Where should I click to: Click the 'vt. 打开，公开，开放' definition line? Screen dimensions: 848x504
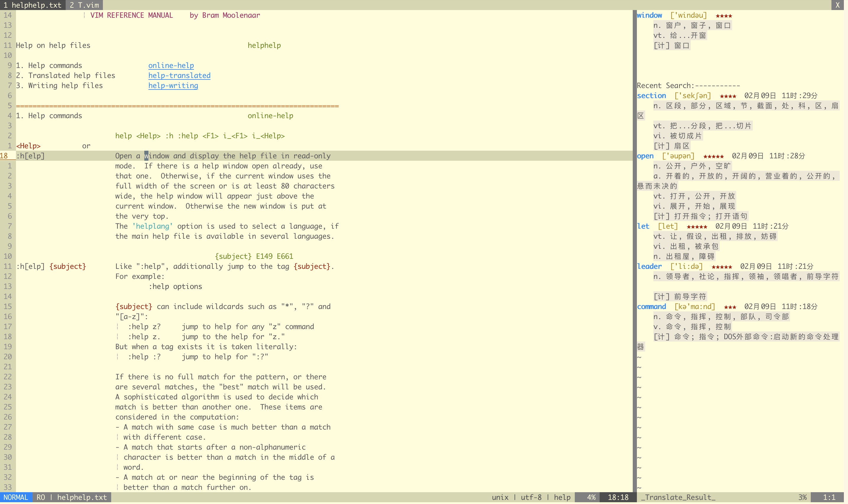pyautogui.click(x=694, y=196)
